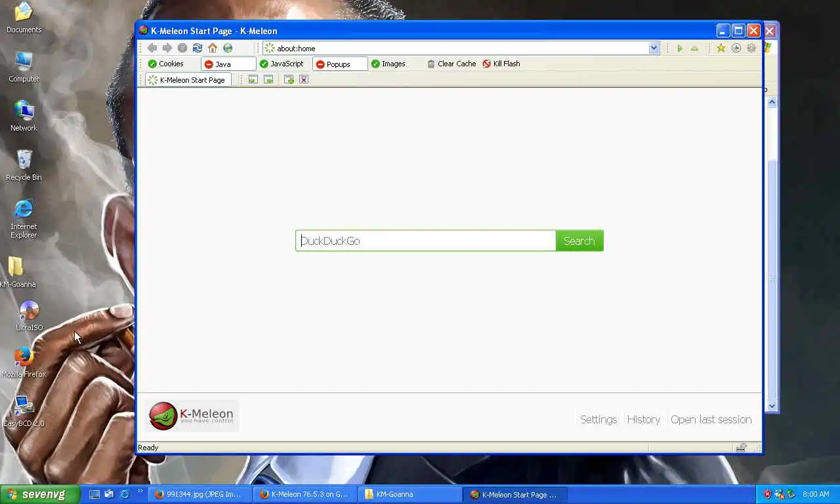
Task: Toggle the Cookies privacy setting
Action: 165,64
